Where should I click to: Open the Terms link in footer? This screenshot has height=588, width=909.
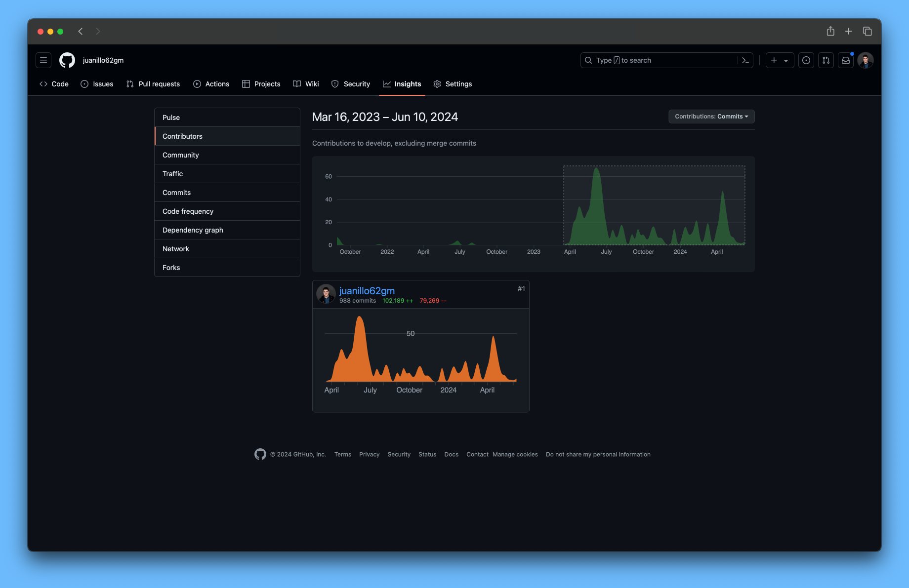click(342, 454)
